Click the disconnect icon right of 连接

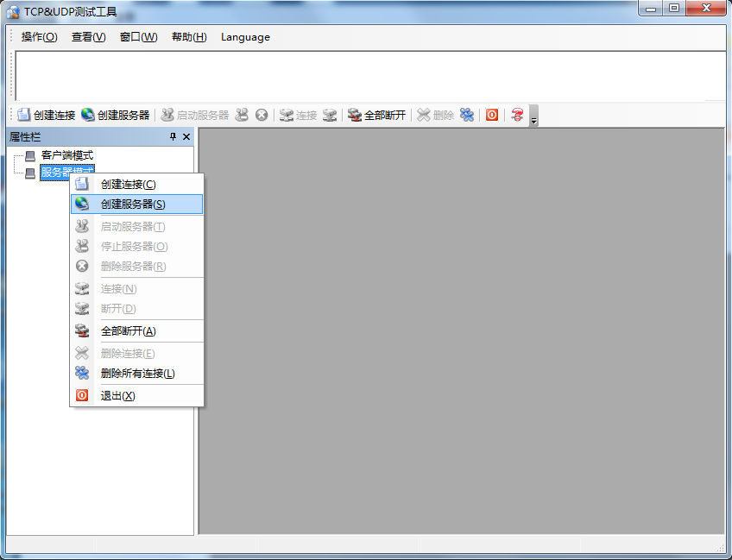click(x=330, y=115)
